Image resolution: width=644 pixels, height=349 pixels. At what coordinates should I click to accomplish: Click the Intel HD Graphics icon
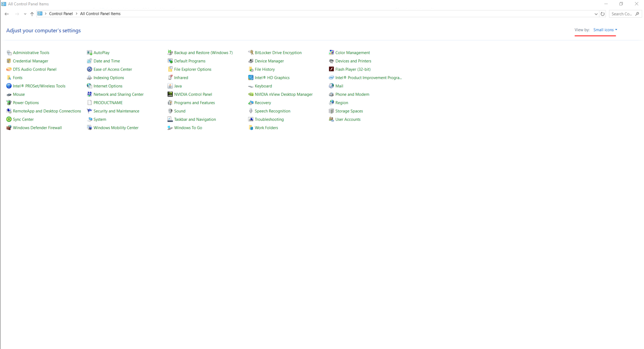pyautogui.click(x=251, y=78)
